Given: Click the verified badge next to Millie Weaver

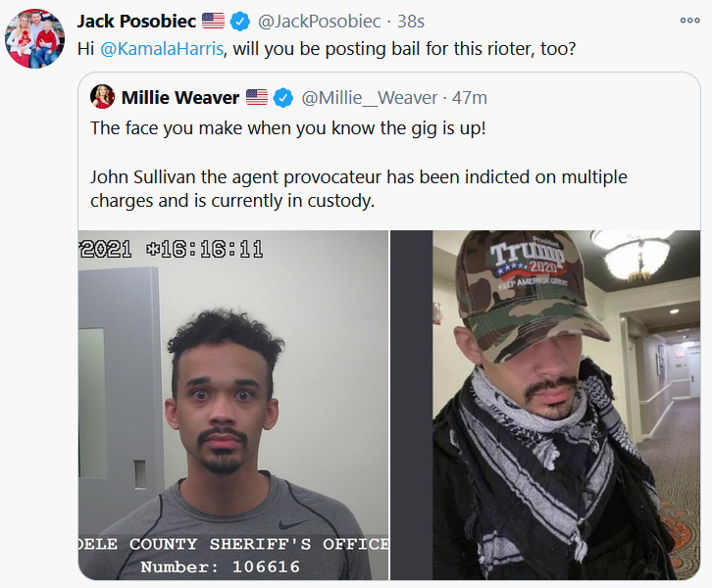Looking at the screenshot, I should point(283,98).
